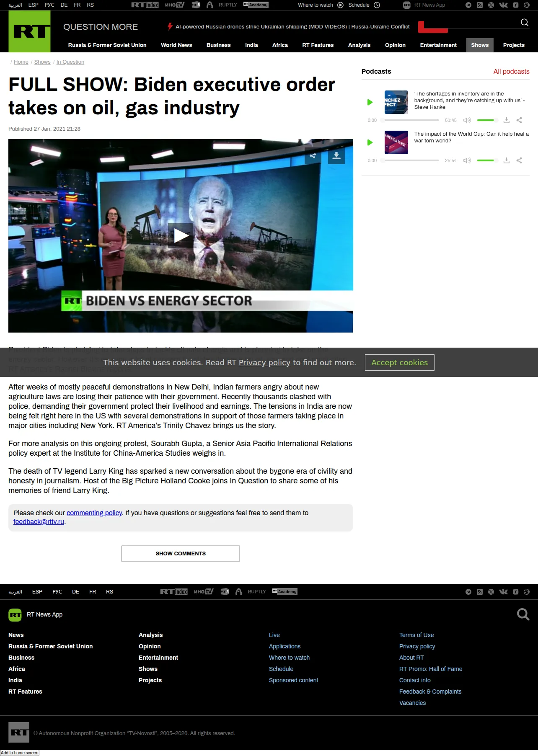Select the Shows tab in the navigation

coord(480,45)
